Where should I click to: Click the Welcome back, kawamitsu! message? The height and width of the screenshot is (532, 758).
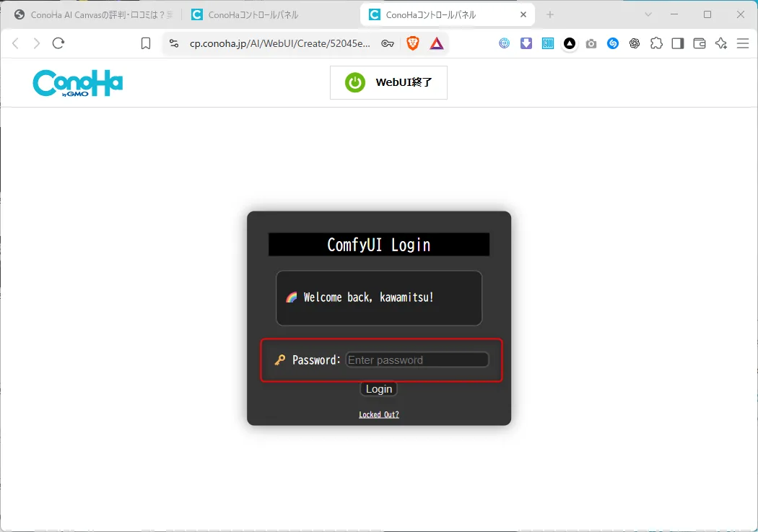tap(369, 297)
